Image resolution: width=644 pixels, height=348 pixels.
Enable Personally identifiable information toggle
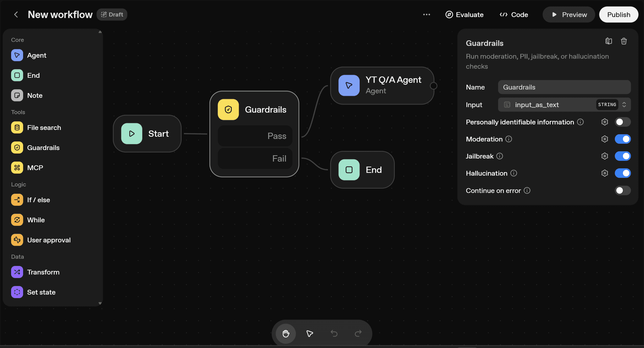tap(622, 122)
